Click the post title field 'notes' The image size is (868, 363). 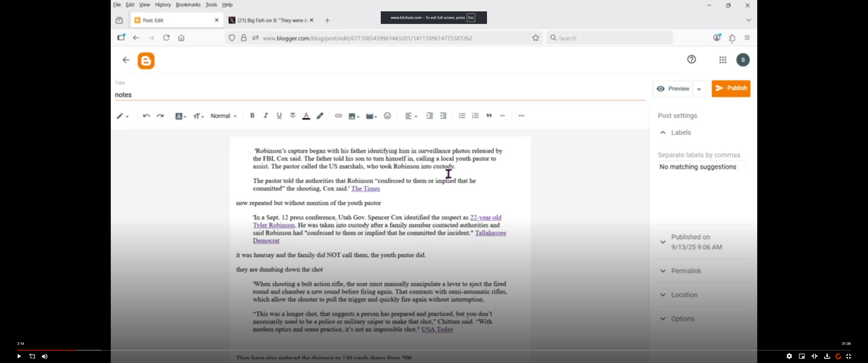coord(380,95)
